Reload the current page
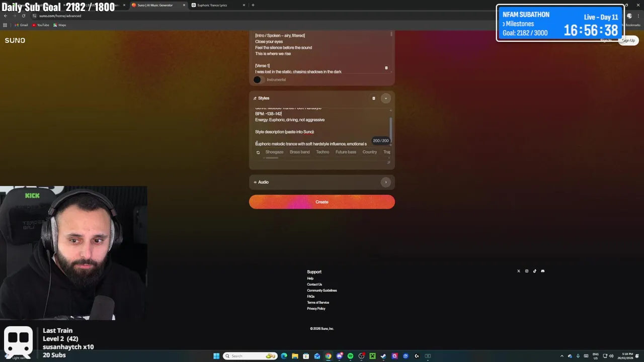644x362 pixels. click(23, 16)
